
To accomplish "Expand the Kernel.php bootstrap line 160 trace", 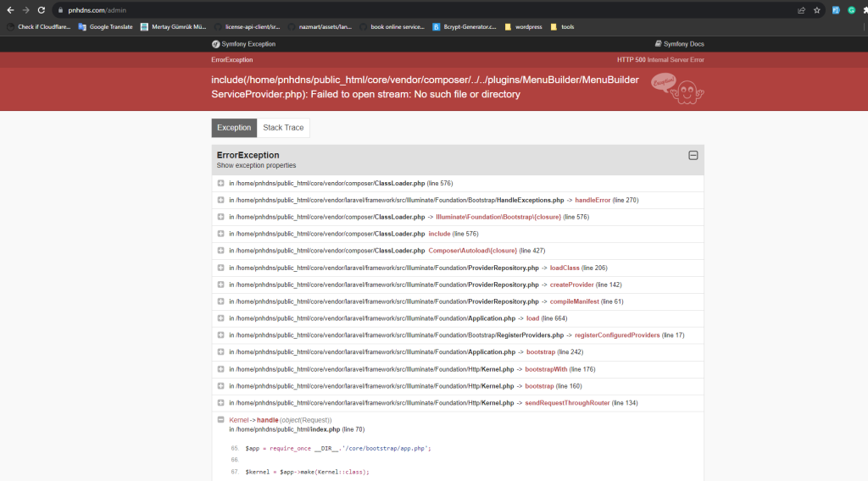I will [221, 386].
